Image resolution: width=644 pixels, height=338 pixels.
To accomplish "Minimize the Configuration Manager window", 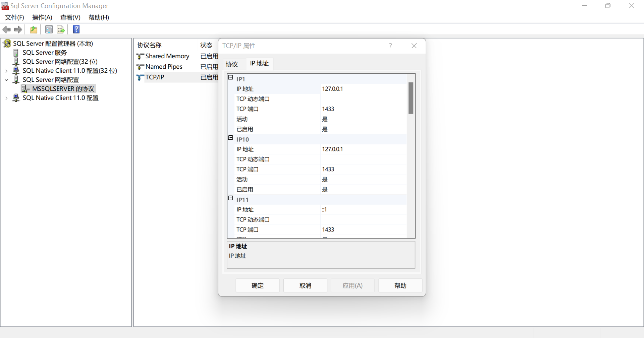I will [x=585, y=6].
